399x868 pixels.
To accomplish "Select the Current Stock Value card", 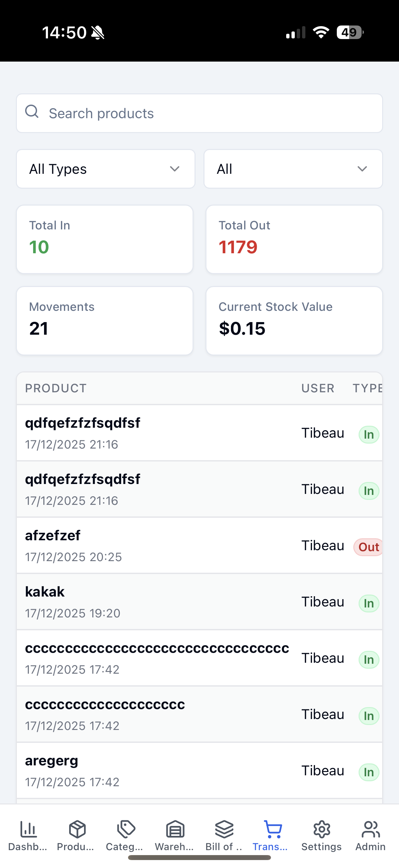I will tap(294, 320).
